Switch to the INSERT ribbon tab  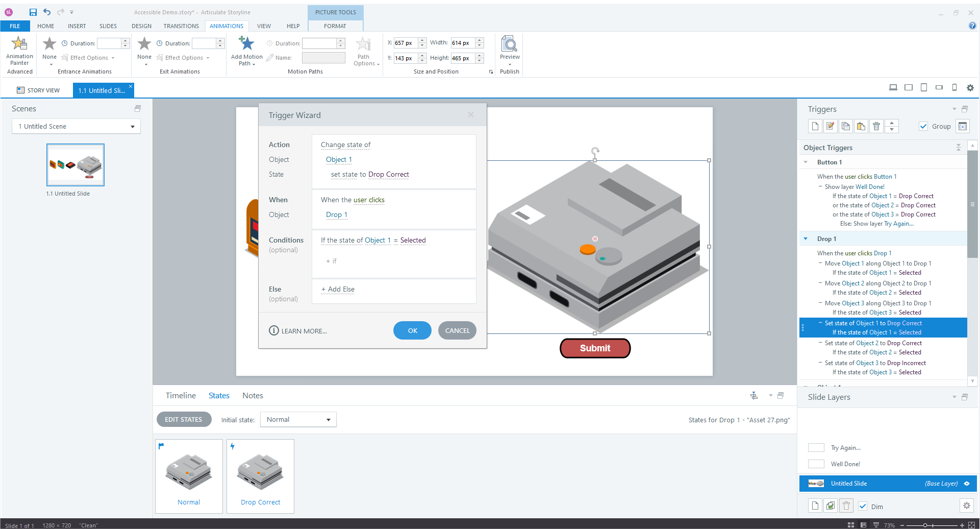pos(77,26)
